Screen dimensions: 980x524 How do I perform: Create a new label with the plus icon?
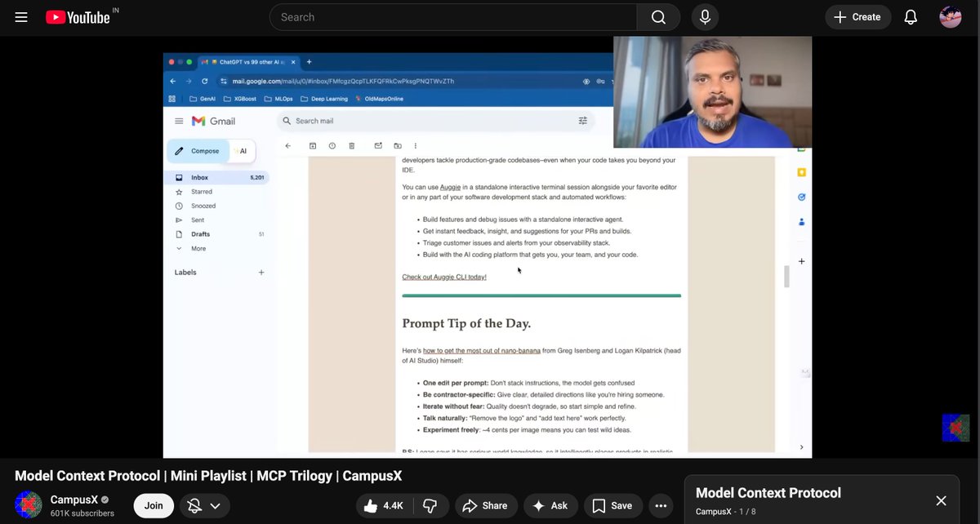coord(261,273)
